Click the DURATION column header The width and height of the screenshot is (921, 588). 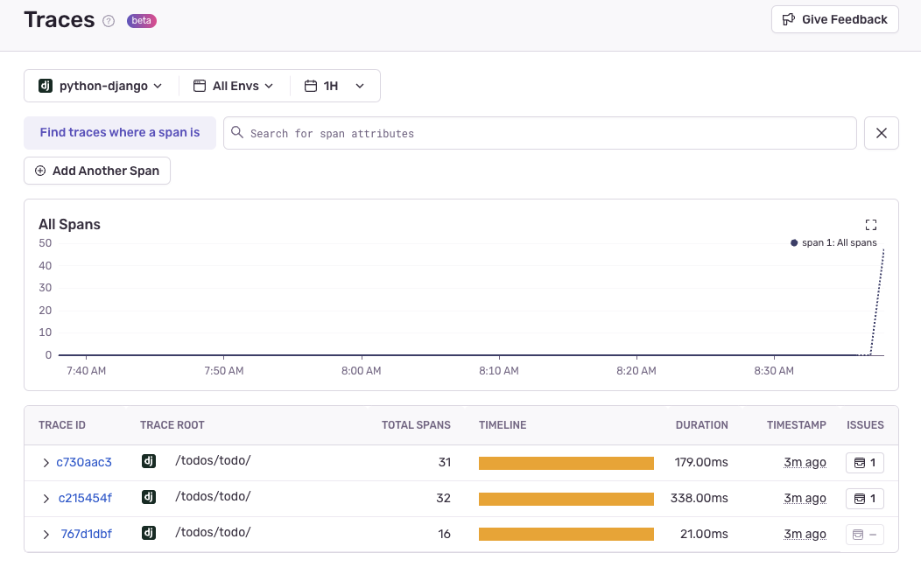[x=701, y=425]
